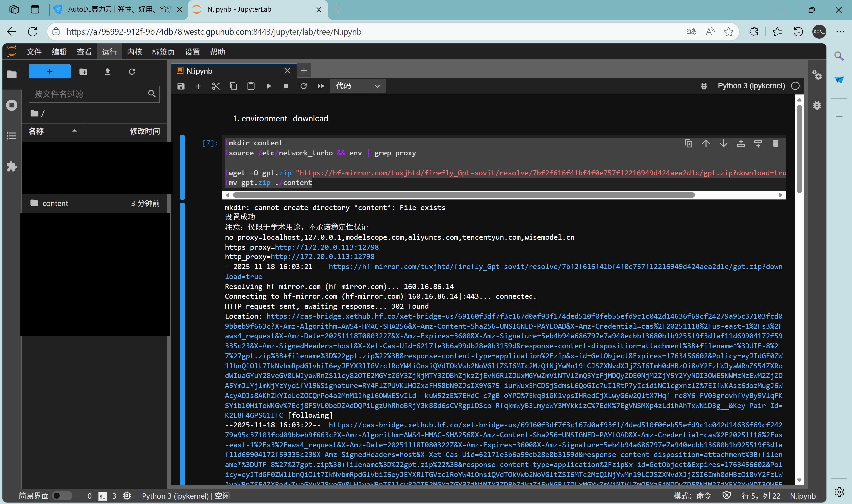Run the selected cell with the play icon
Image resolution: width=852 pixels, height=504 pixels.
[269, 86]
